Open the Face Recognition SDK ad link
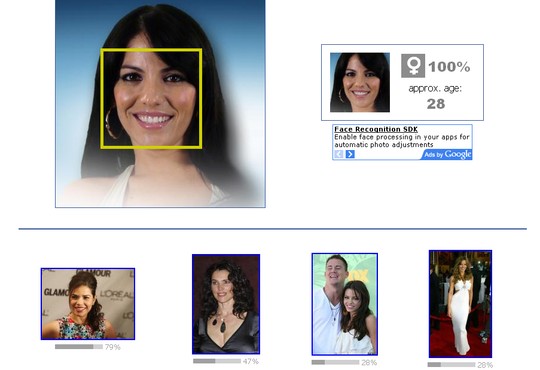Image resolution: width=540 pixels, height=370 pixels. pos(376,129)
